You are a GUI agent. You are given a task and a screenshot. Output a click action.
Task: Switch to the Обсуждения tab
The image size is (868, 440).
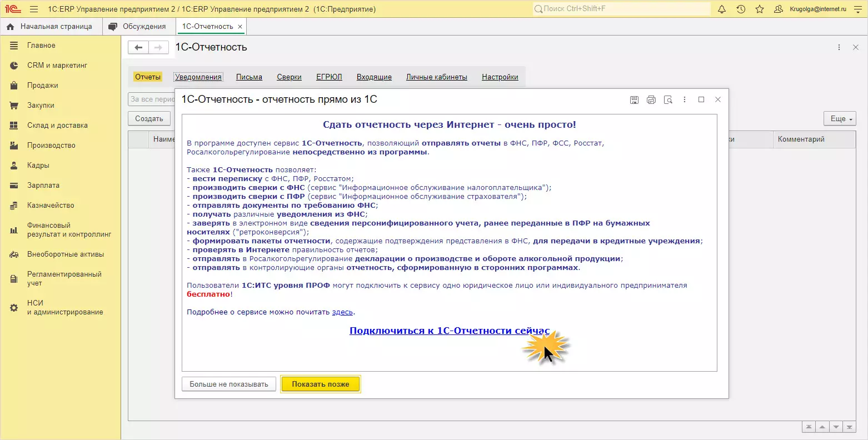144,27
